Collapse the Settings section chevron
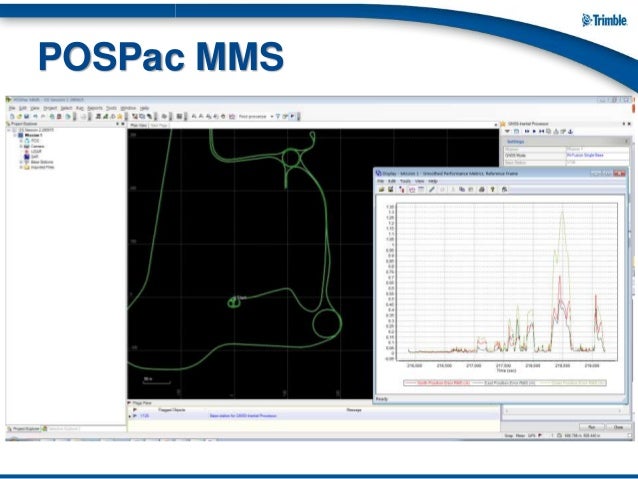The image size is (638, 479). tap(626, 141)
